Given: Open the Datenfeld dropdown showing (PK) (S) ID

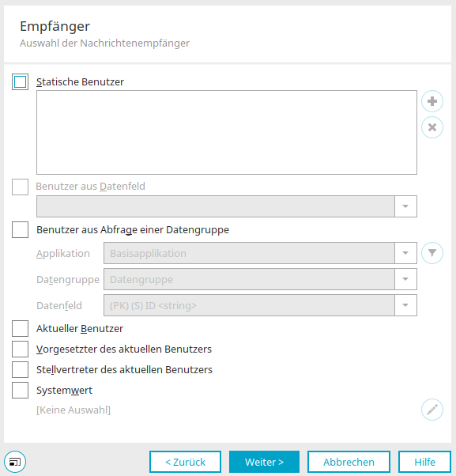Looking at the screenshot, I should click(405, 305).
